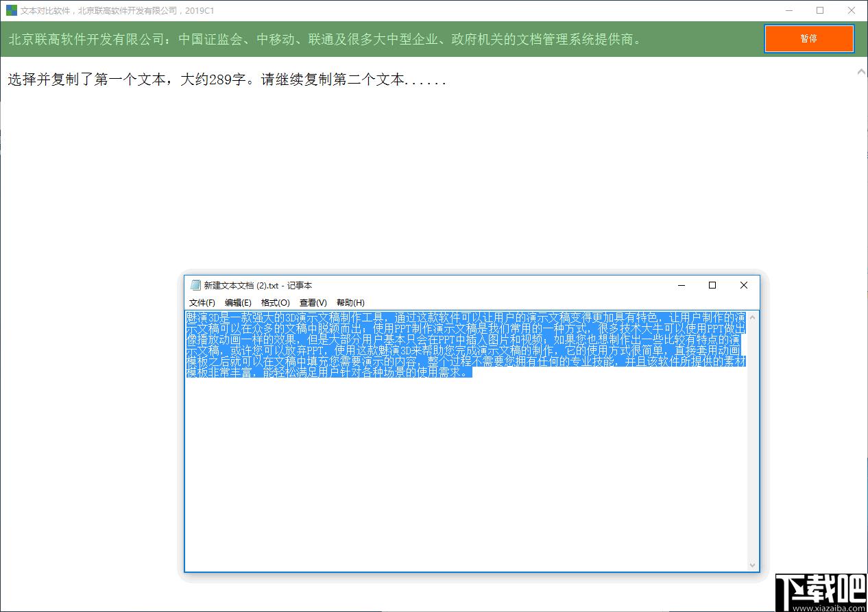Open the 帮助(H) menu in Notepad

tap(350, 302)
